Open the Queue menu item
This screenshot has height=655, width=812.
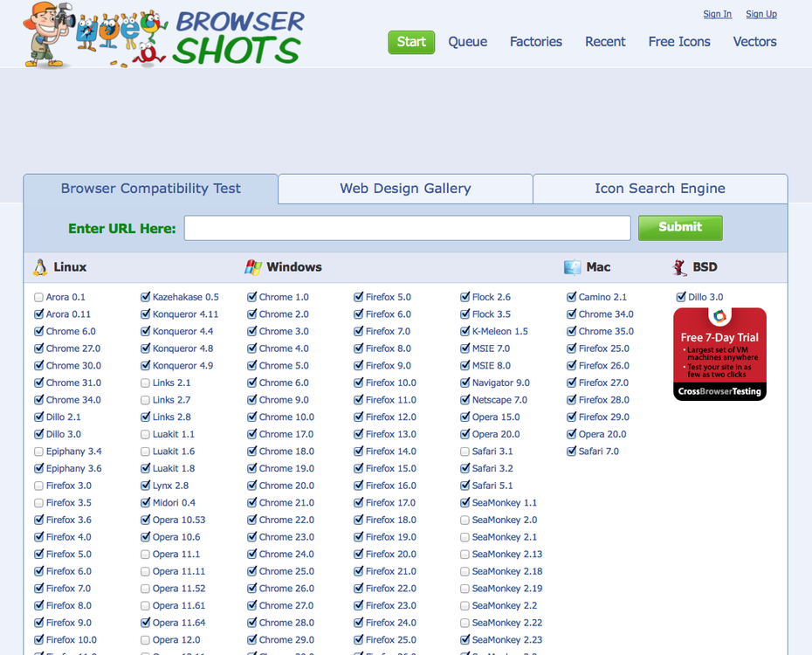coord(468,42)
